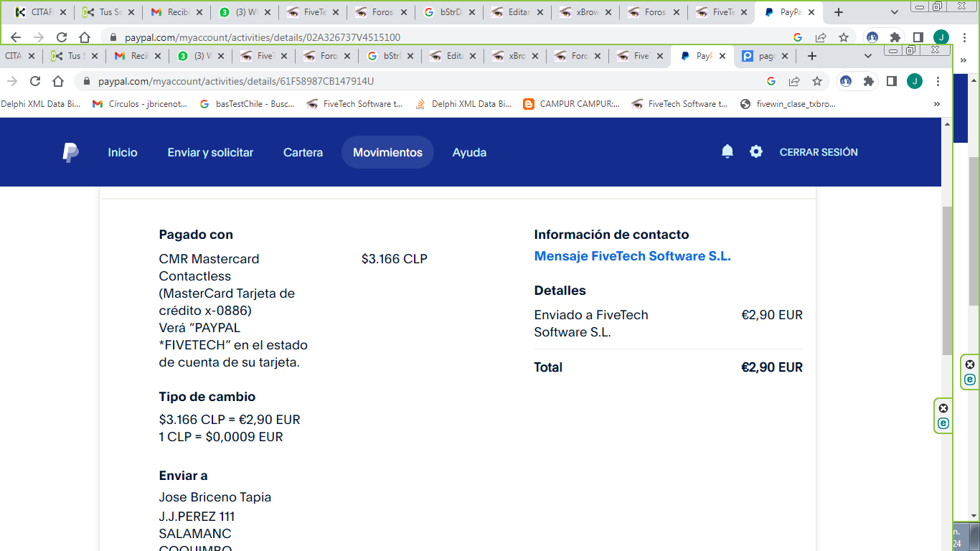Click the name 'Jose Briceno Tapia'
Viewport: 980px width, 551px height.
(215, 497)
